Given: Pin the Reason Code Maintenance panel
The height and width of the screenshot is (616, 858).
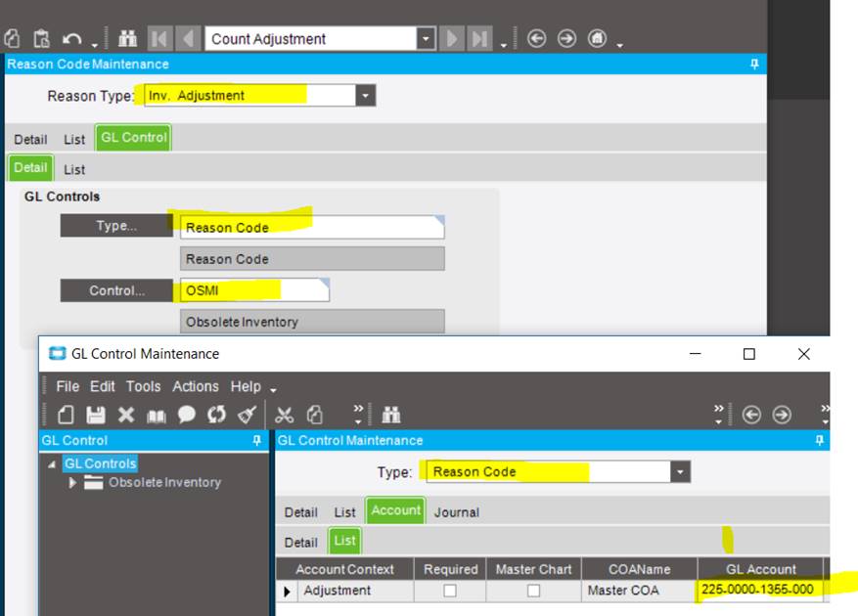Looking at the screenshot, I should click(x=754, y=64).
